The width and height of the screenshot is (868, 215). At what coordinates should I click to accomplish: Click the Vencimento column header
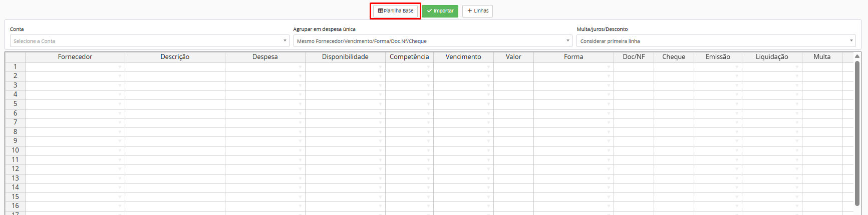[x=463, y=57]
